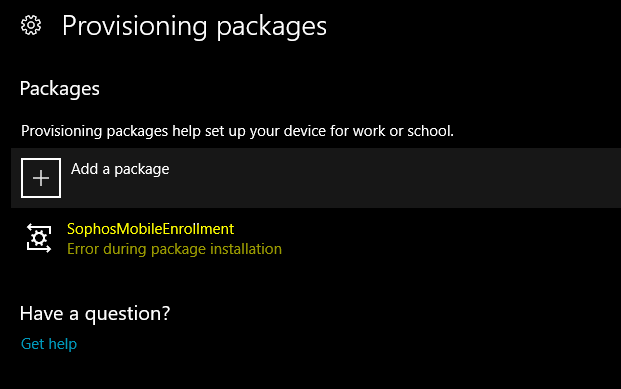Click the word "Error" under SophosMobileEnrollment
Image resolution: width=621 pixels, height=389 pixels.
[x=83, y=249]
